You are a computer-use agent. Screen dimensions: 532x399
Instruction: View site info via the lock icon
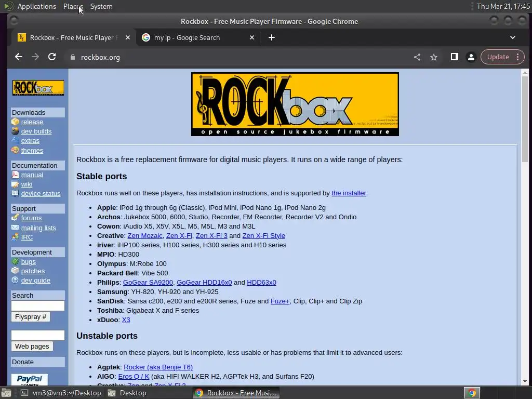[x=72, y=57]
